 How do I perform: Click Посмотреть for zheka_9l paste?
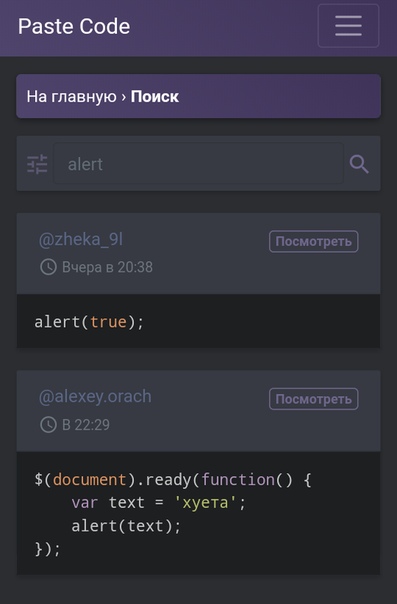click(313, 242)
